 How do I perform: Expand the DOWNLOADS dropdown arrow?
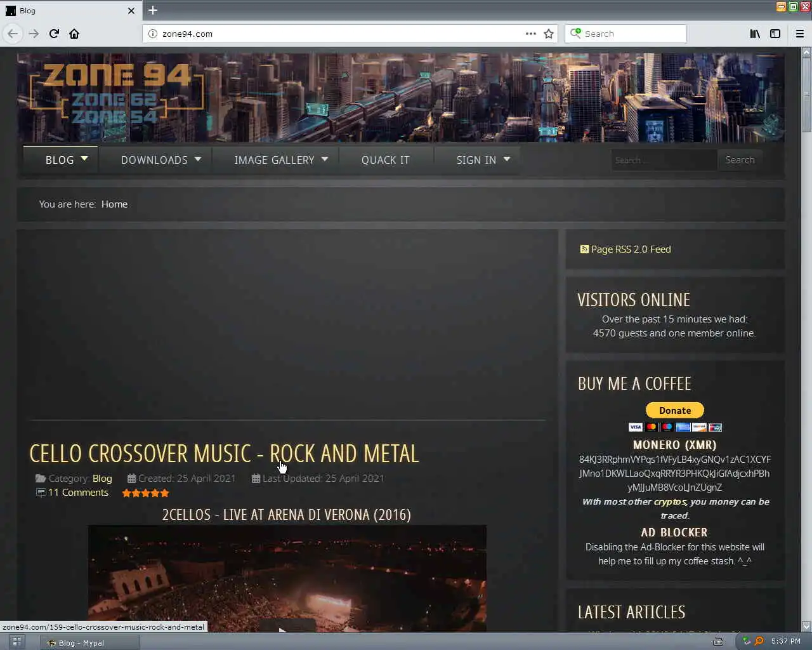198,159
